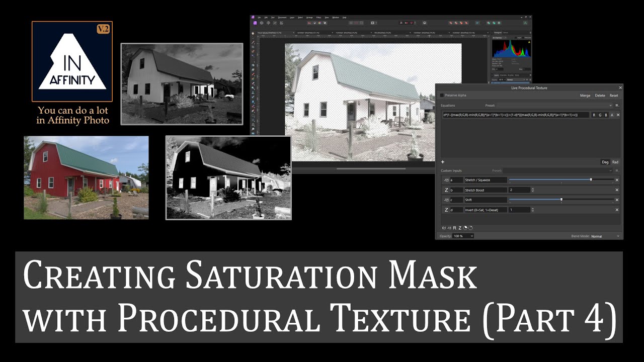Screen dimensions: 644x362
Task: Change input type icon for Stretch / Squeeze row
Action: pyautogui.click(x=446, y=180)
